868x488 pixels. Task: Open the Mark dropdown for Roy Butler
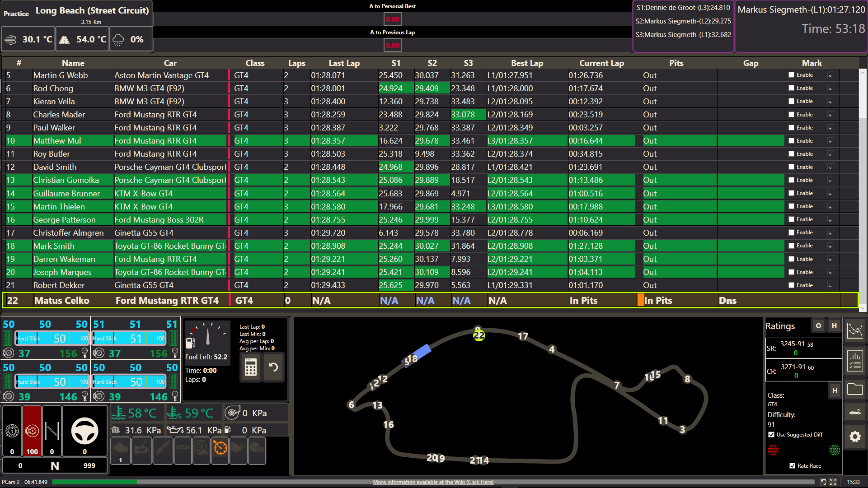(x=830, y=154)
